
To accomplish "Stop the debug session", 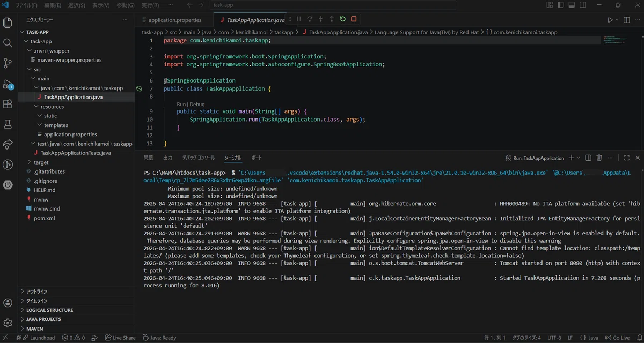I will [x=354, y=19].
